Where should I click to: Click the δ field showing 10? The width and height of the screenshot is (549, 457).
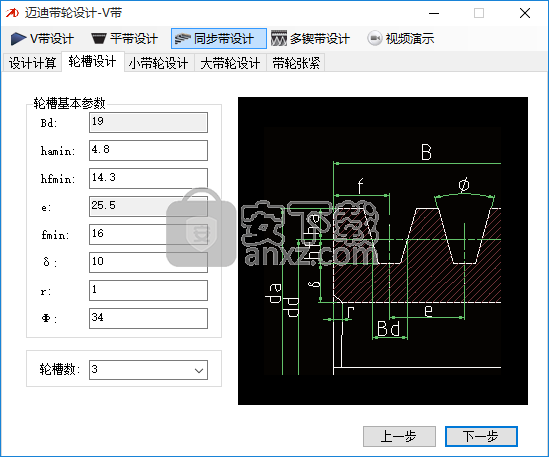pos(148,262)
